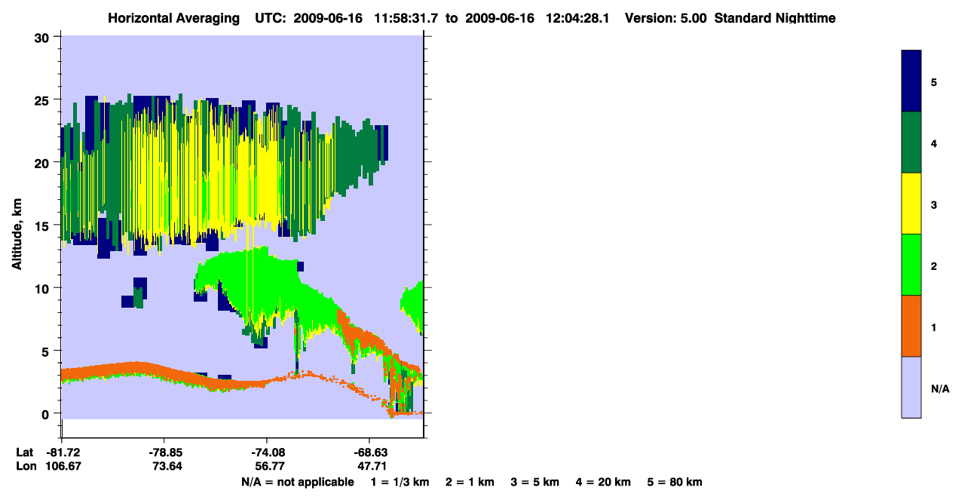
Task: Click the '5 = 80 km' legend note
Action: 675,483
